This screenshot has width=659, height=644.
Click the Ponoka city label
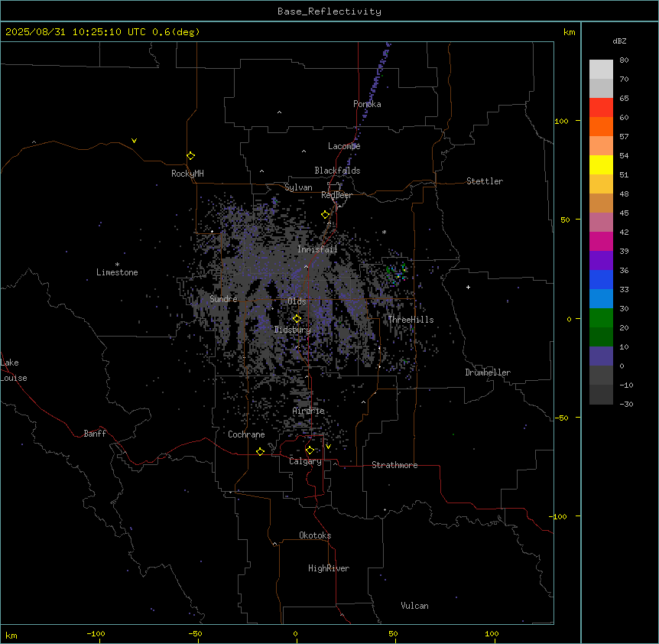click(367, 104)
